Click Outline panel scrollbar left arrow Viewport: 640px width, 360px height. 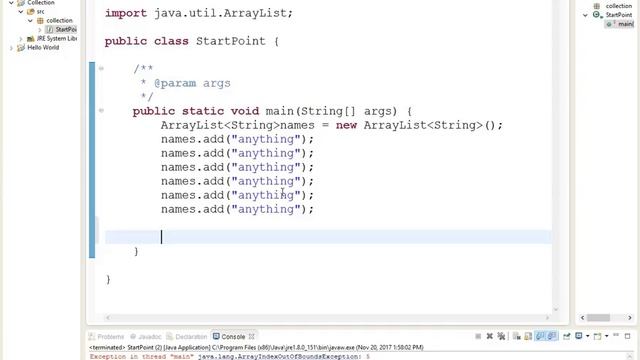[582, 318]
